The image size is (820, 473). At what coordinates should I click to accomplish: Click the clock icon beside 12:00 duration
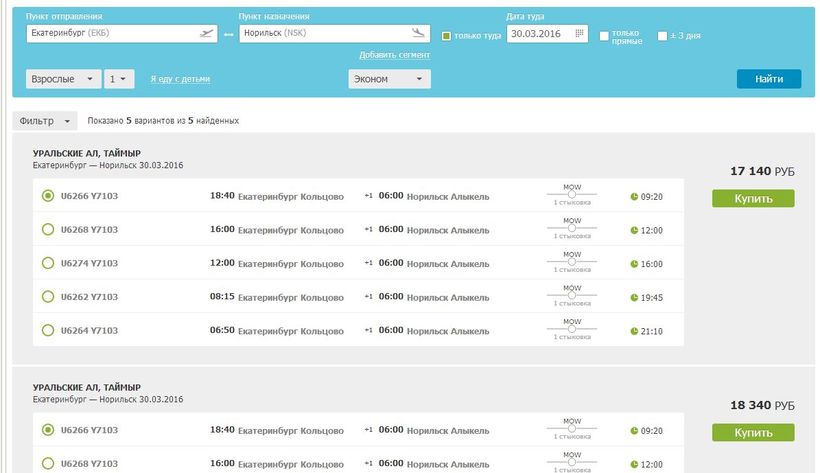point(634,230)
